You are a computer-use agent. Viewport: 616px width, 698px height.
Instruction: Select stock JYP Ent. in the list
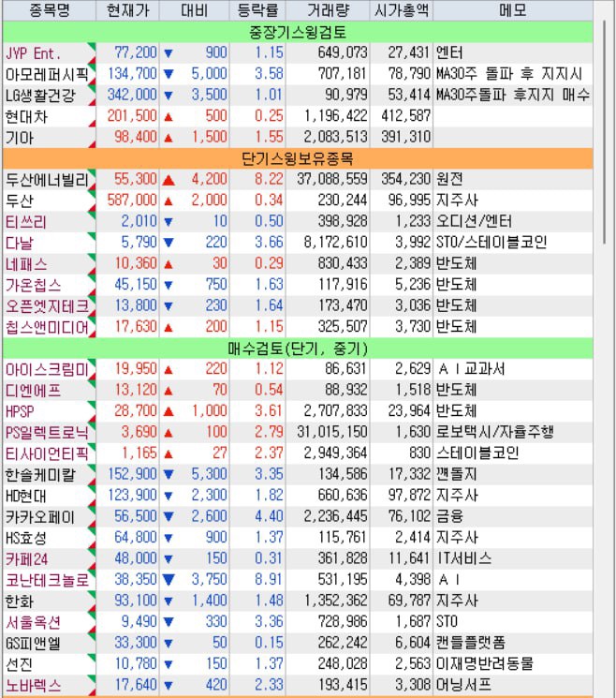tap(49, 53)
